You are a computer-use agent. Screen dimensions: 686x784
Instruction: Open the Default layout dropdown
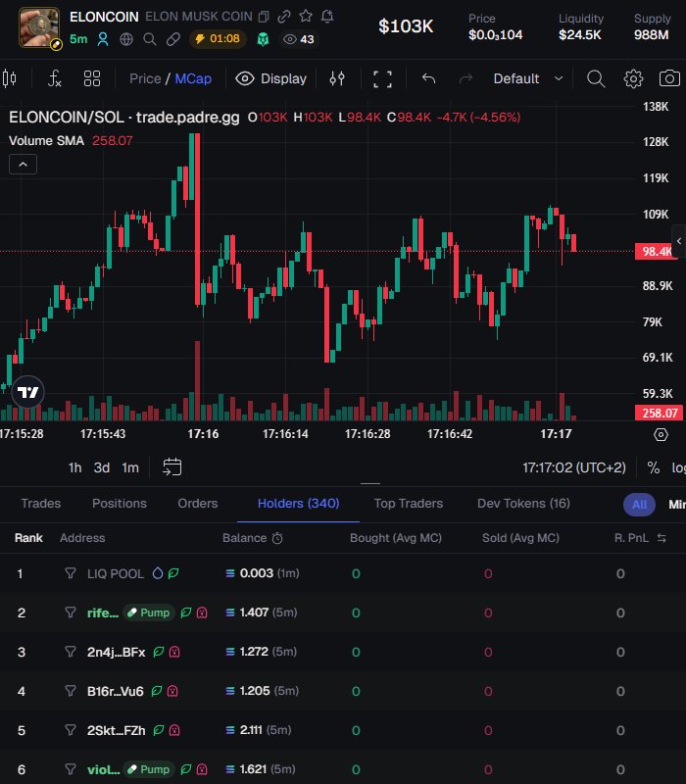pyautogui.click(x=528, y=78)
